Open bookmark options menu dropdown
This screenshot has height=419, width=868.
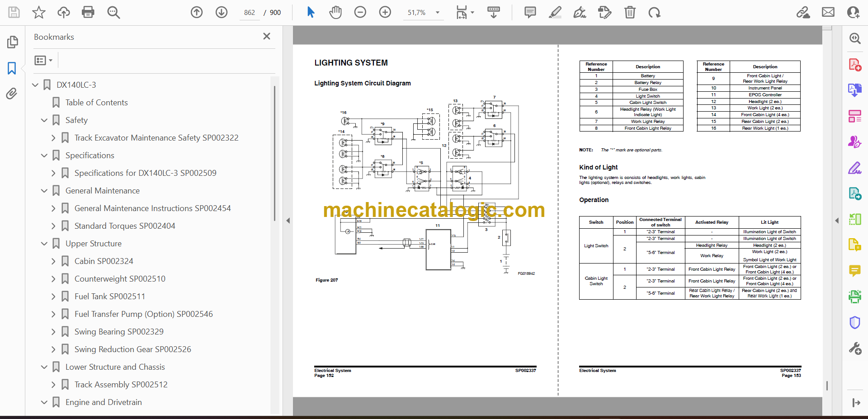[x=44, y=60]
